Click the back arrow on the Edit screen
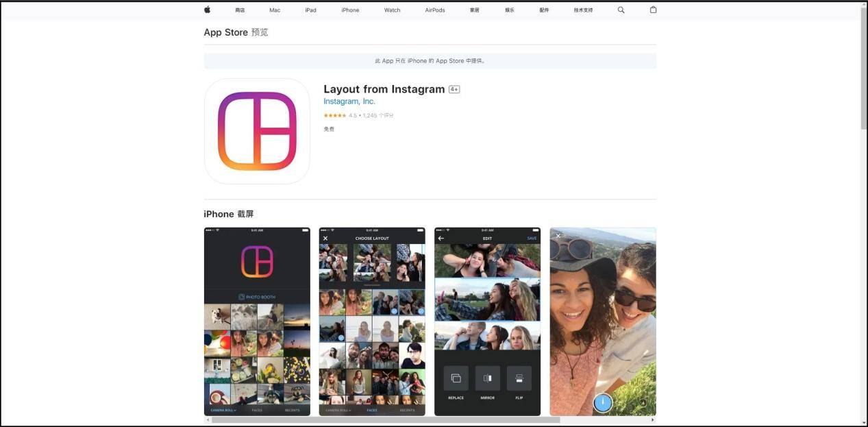The width and height of the screenshot is (868, 427). [441, 237]
